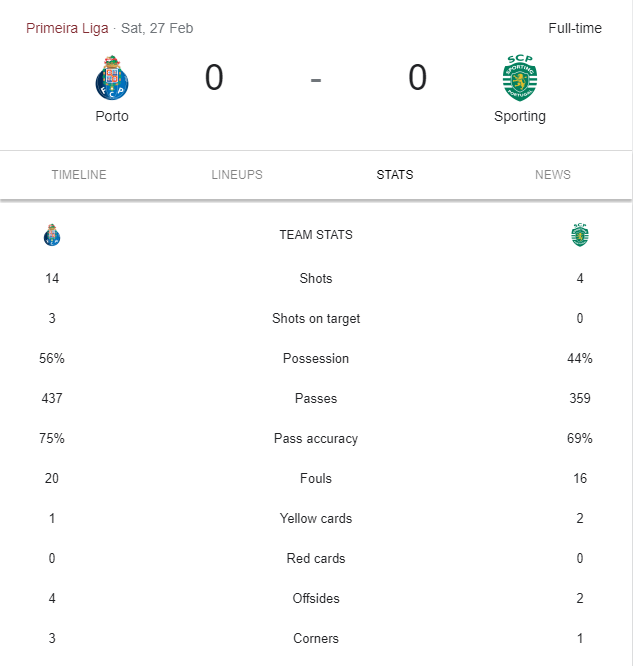Click the Corners stat label
The image size is (633, 666).
pyautogui.click(x=316, y=639)
